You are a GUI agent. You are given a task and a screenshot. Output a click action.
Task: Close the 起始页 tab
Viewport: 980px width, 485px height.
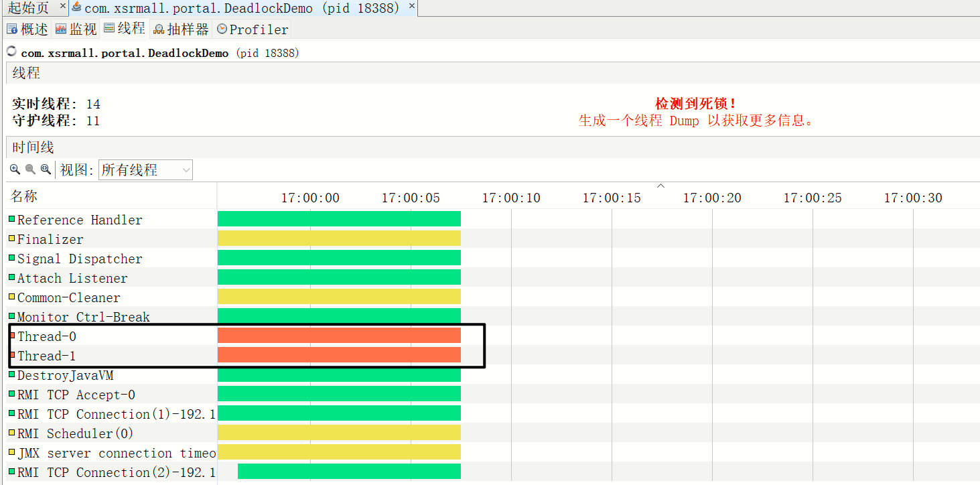pos(63,6)
